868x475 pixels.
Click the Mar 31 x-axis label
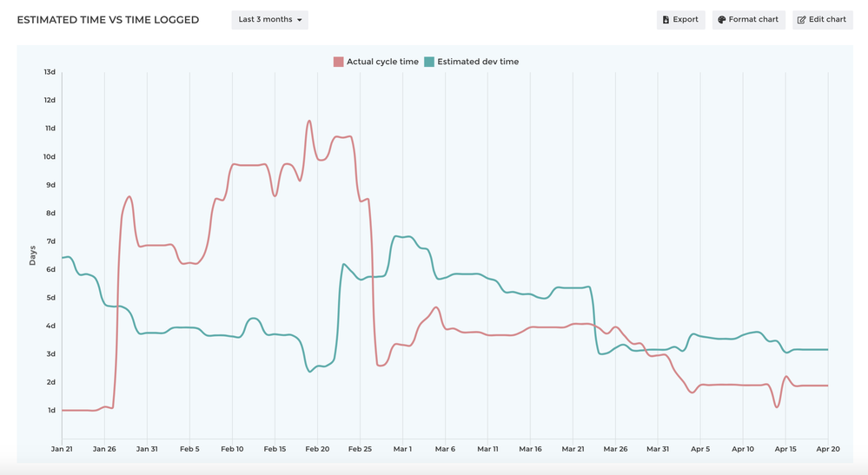[x=658, y=449]
